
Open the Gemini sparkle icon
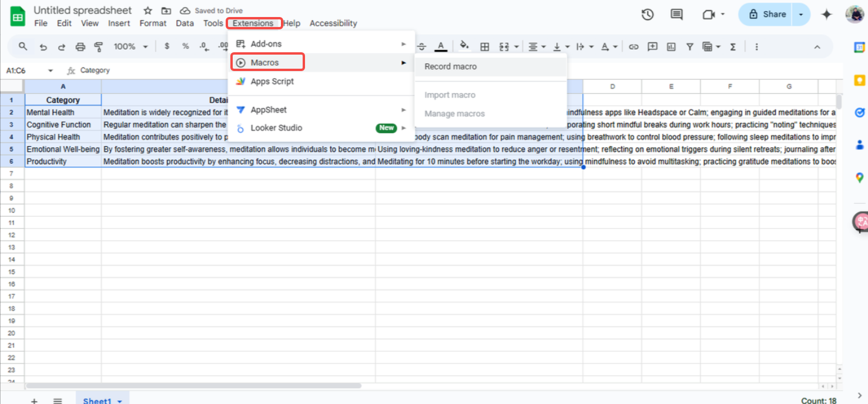[827, 15]
